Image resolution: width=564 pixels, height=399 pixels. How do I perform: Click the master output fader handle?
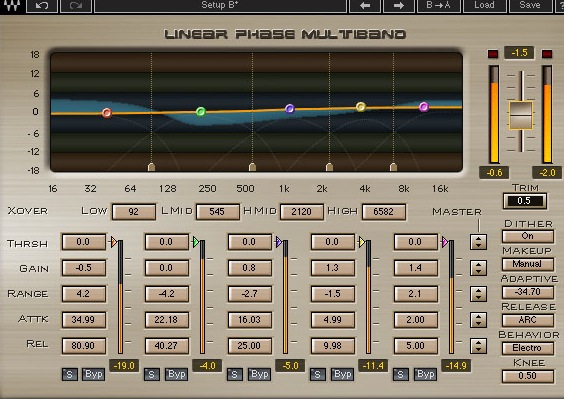[x=520, y=115]
